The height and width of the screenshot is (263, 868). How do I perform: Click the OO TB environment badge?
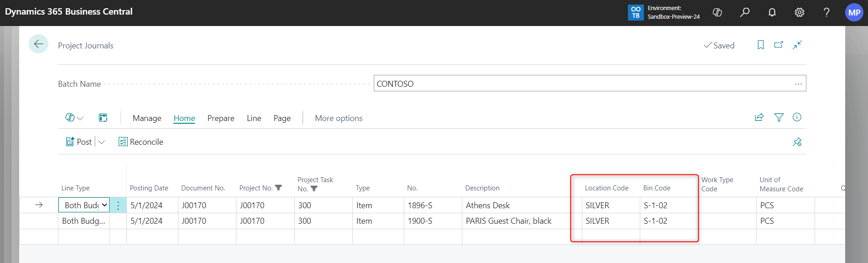(x=636, y=13)
